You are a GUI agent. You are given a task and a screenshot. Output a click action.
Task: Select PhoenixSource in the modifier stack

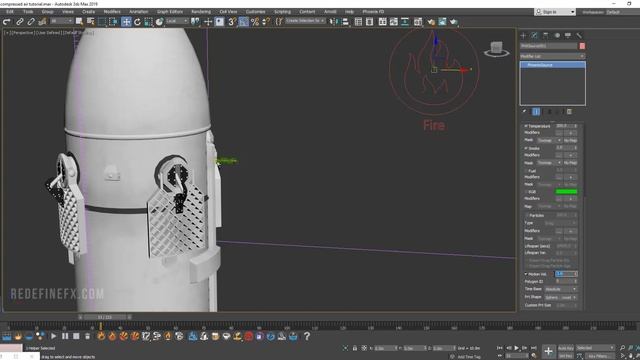(x=552, y=65)
